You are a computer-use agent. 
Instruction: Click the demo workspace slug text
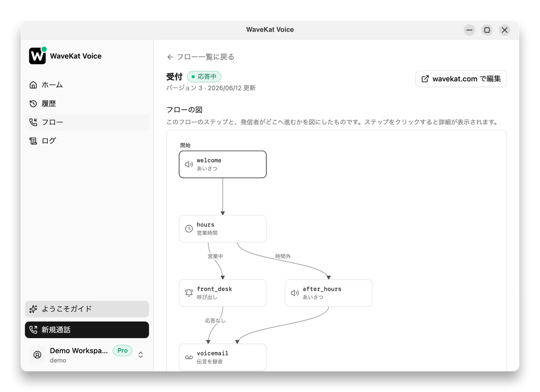pyautogui.click(x=58, y=361)
